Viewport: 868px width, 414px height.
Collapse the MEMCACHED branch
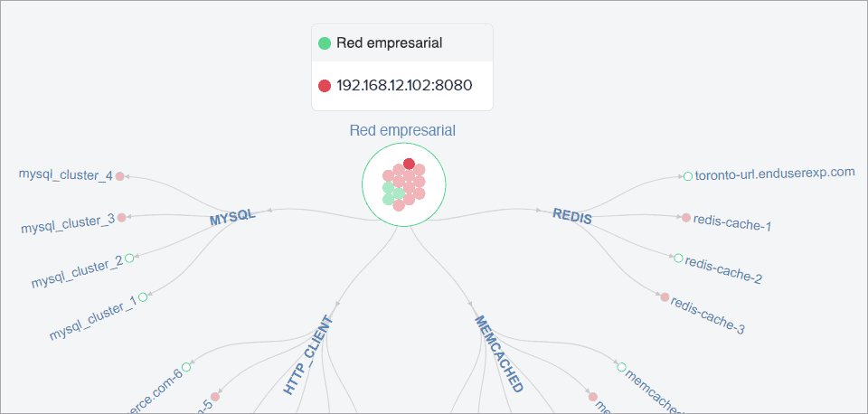pyautogui.click(x=498, y=353)
